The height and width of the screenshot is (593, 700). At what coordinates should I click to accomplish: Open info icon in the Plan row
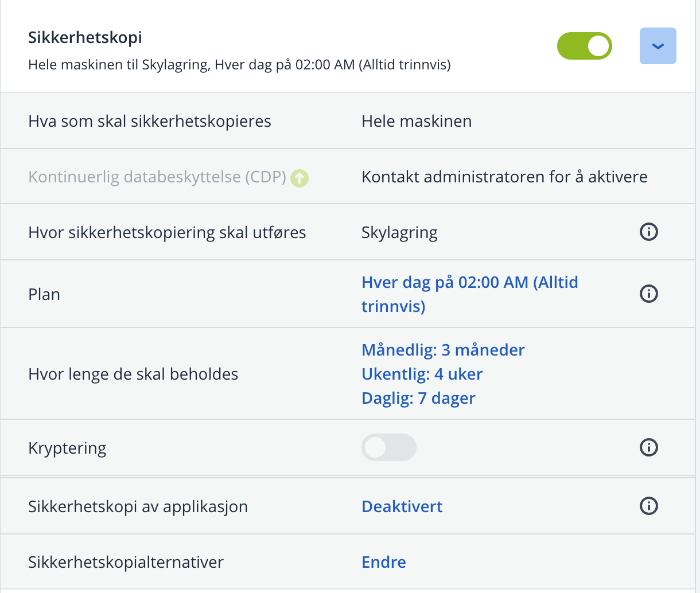[649, 294]
